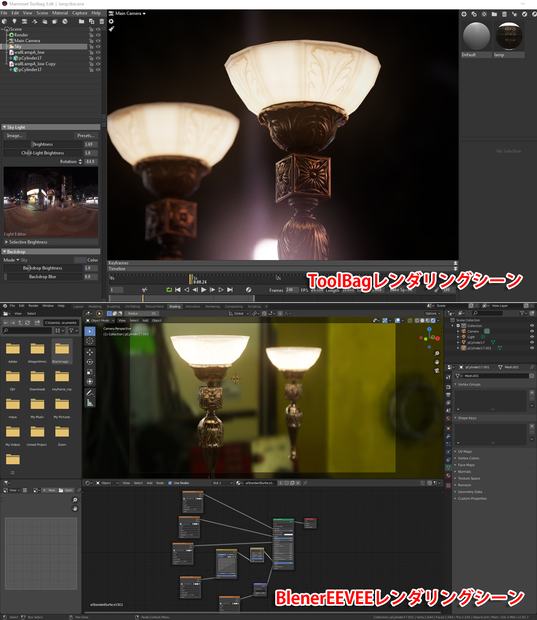Jump to the last frame in Toolbag timeline
This screenshot has width=537, height=620.
230,290
